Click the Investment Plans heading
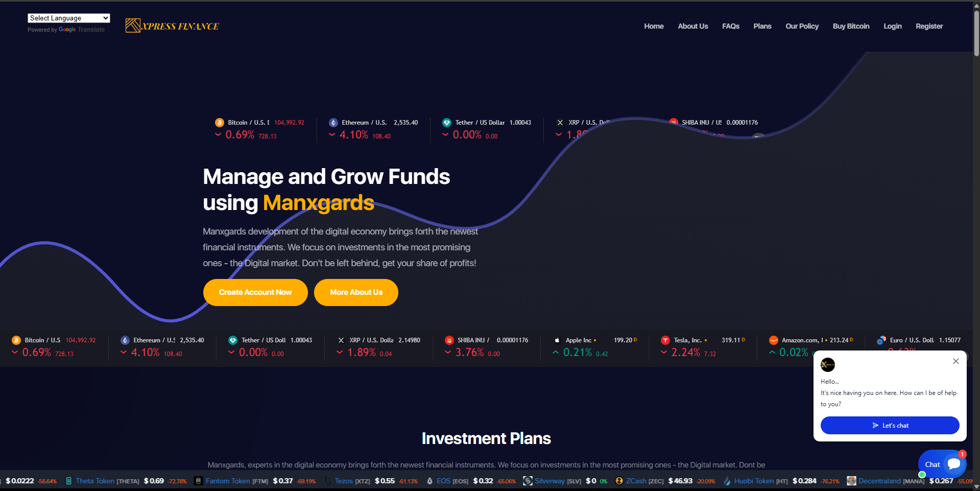 [x=486, y=438]
